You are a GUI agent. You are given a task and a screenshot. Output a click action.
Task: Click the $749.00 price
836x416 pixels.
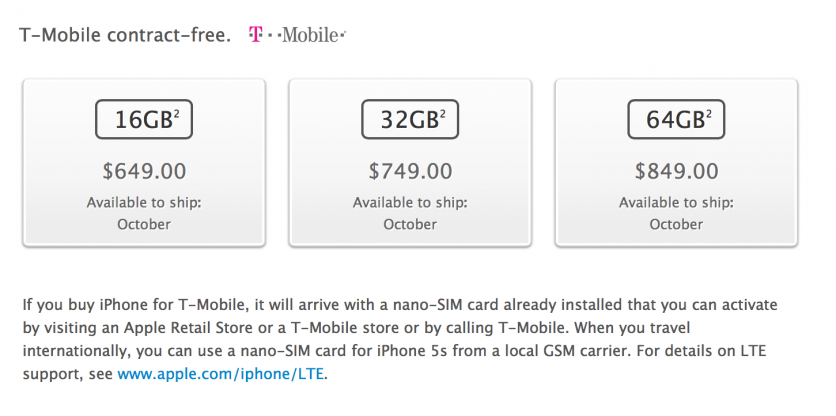click(x=410, y=171)
